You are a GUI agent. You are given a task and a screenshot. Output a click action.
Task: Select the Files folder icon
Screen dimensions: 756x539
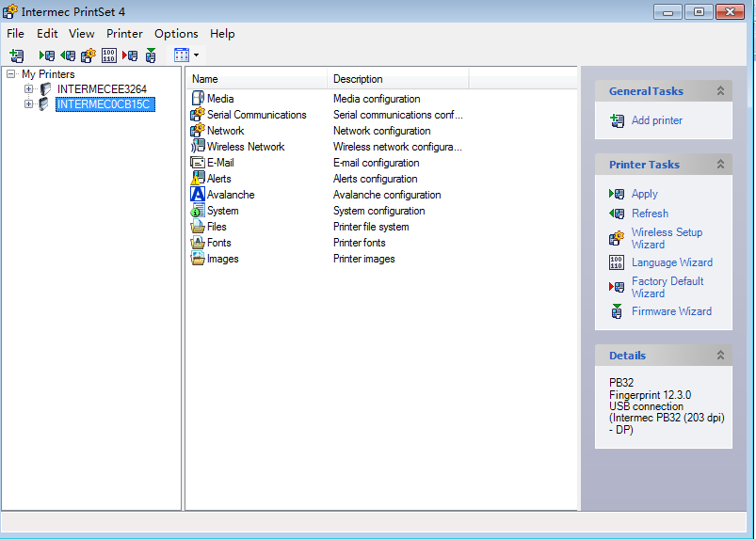pyautogui.click(x=198, y=226)
